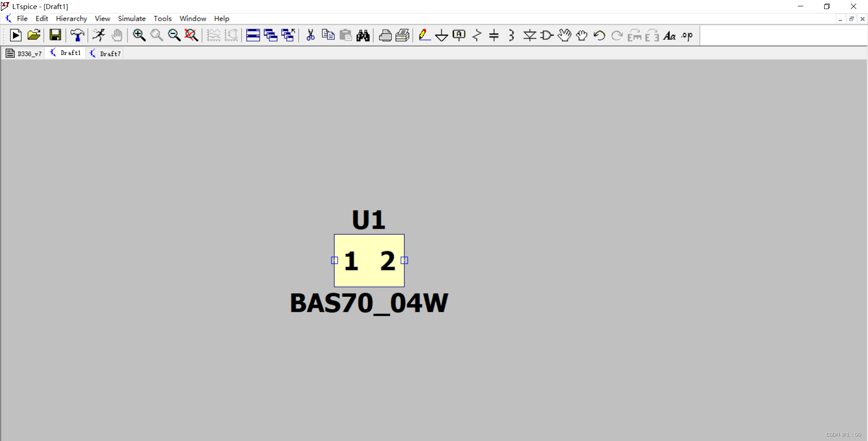This screenshot has height=441, width=868.
Task: Add a SPICE directive with .op icon
Action: [687, 35]
